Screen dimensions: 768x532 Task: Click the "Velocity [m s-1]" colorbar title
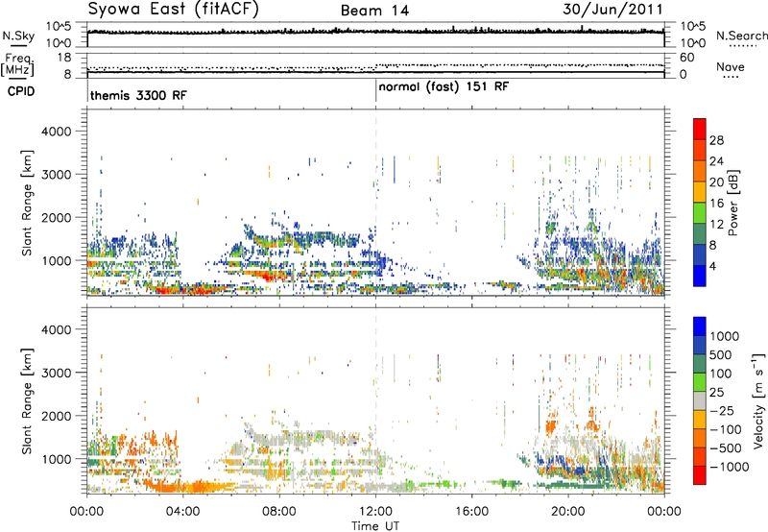[758, 400]
